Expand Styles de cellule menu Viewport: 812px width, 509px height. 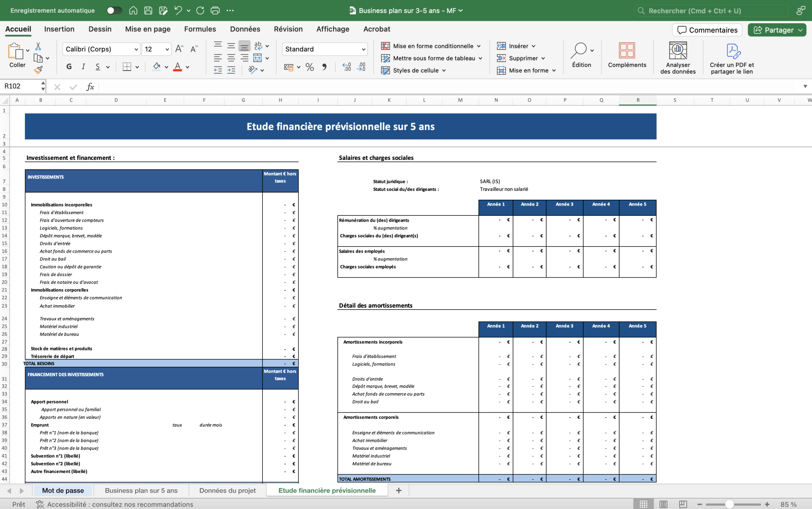point(414,71)
